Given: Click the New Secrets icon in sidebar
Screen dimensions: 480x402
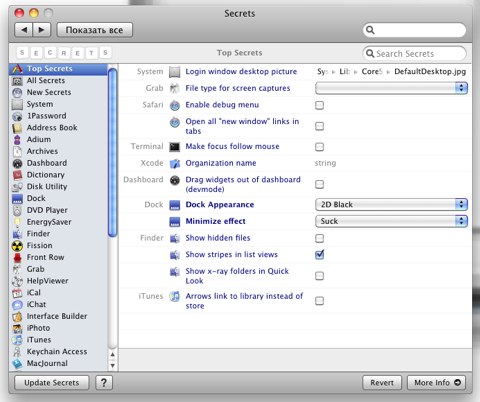Looking at the screenshot, I should pos(17,92).
